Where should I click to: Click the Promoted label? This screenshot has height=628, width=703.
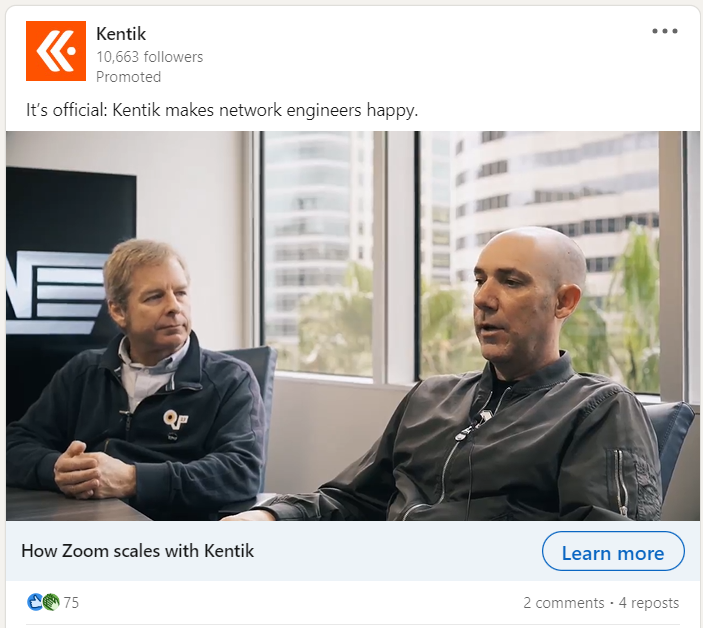[128, 77]
